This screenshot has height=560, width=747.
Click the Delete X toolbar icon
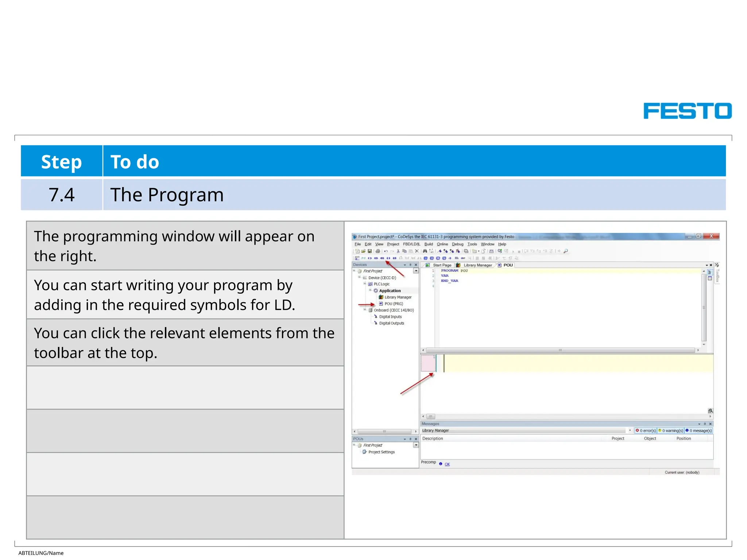[417, 251]
